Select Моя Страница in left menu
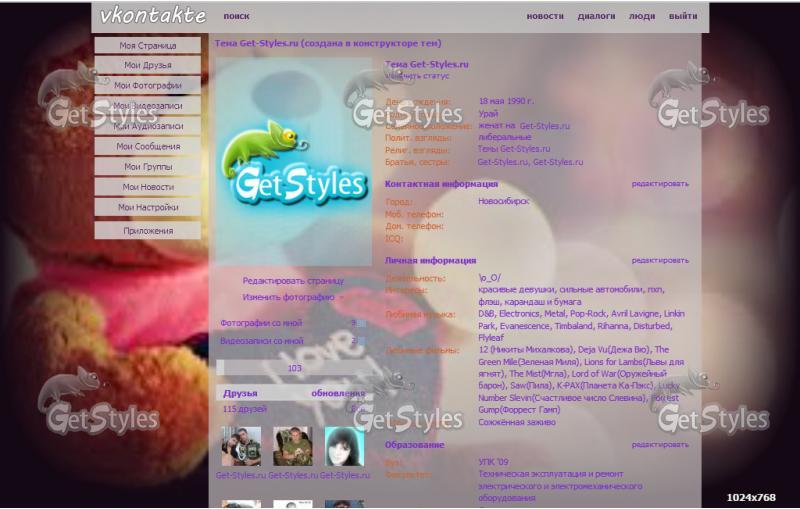 tap(148, 46)
